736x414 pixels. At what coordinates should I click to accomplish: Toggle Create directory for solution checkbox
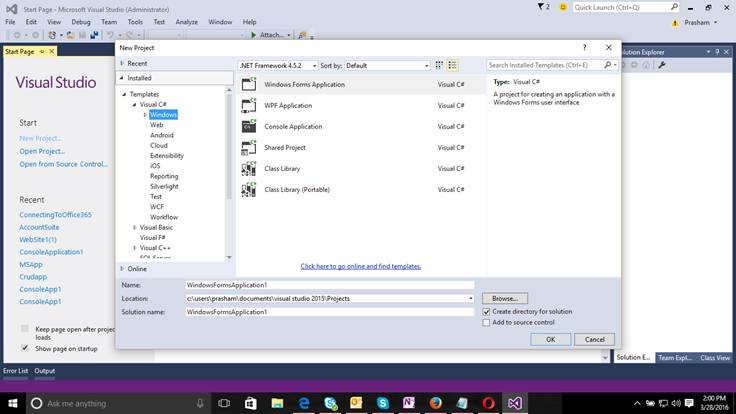point(486,312)
